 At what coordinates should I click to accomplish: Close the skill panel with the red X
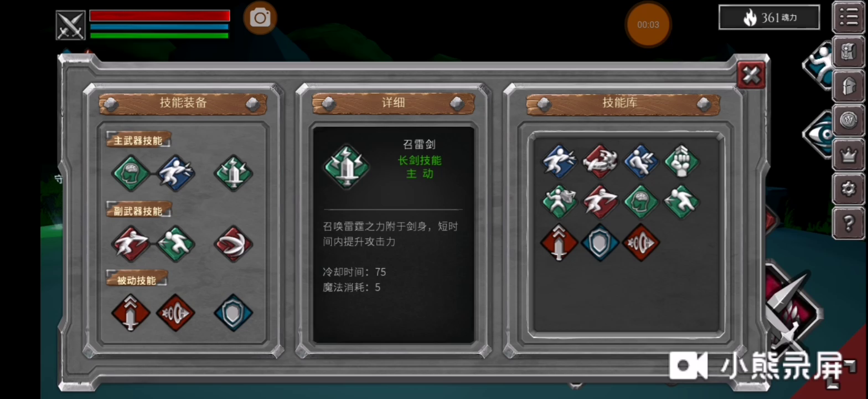751,75
